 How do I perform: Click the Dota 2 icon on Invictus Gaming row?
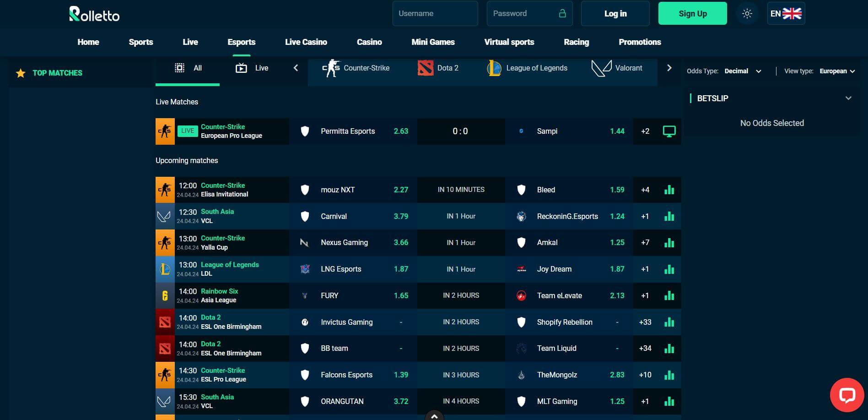[x=165, y=322]
